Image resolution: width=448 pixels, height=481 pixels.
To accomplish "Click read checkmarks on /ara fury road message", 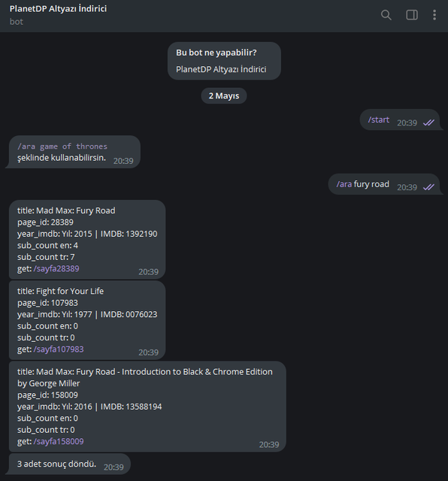I will pyautogui.click(x=428, y=187).
